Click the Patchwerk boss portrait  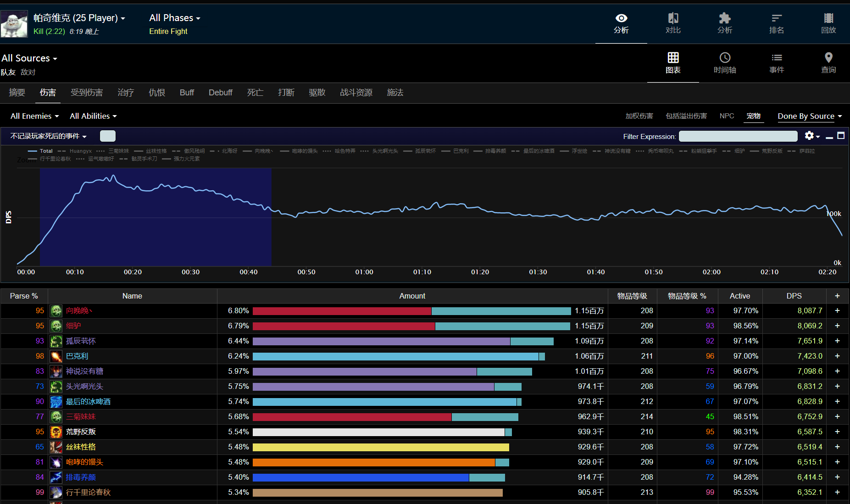point(14,24)
